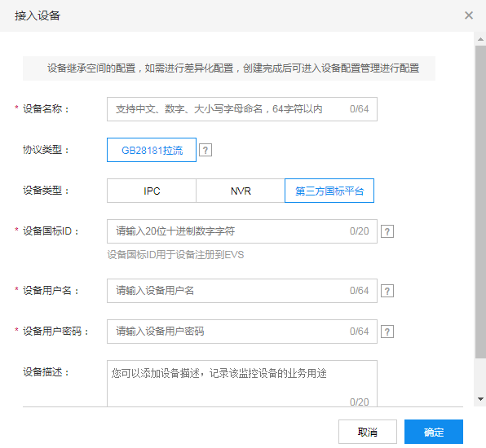Viewport: 486px width, 448px height.
Task: Click help icon next to GB28181拉流 protocol
Action: click(x=205, y=150)
